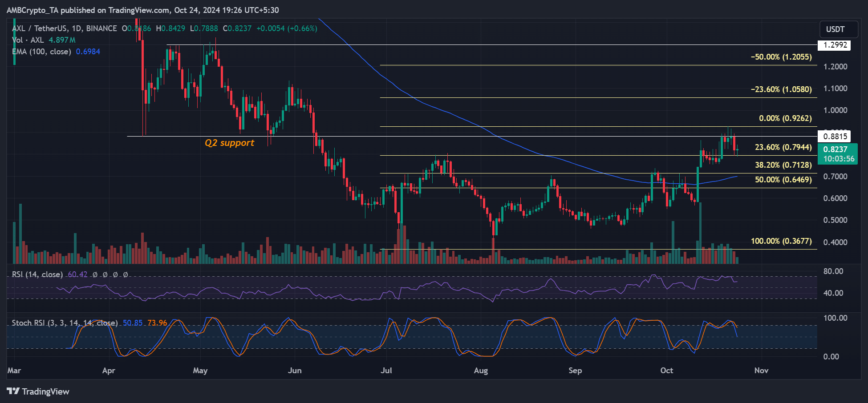Select the Q2 support text annotation

click(x=229, y=143)
